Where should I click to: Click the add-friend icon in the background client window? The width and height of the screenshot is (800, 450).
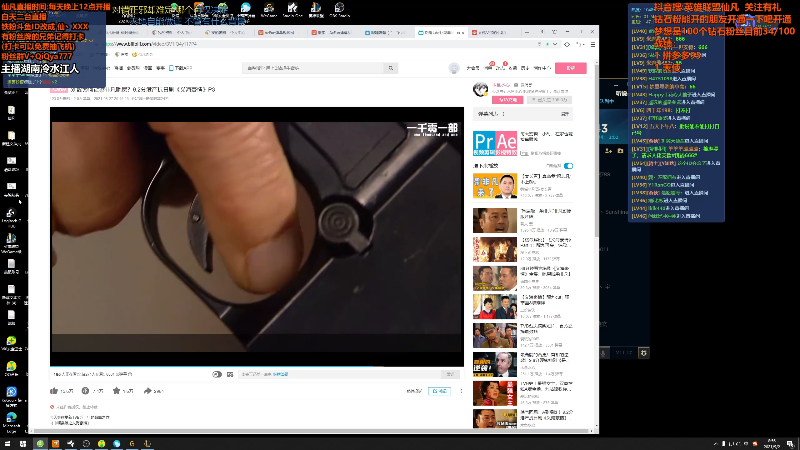[x=608, y=151]
